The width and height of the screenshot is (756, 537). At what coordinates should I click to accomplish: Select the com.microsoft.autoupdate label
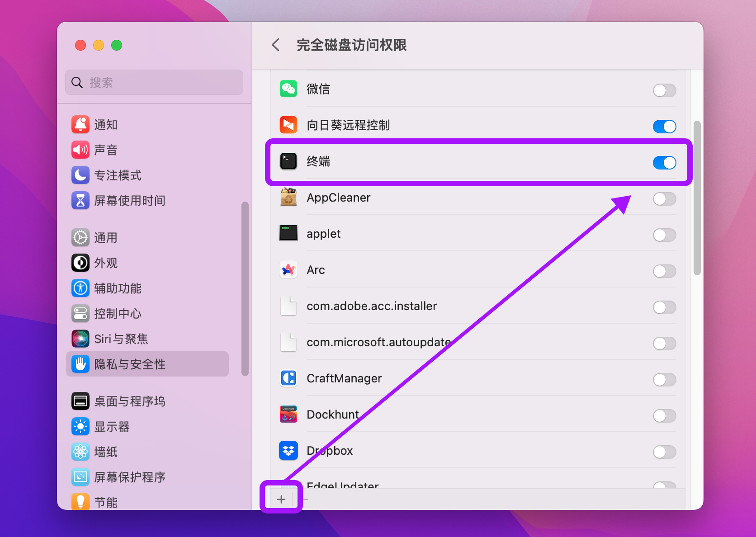click(378, 342)
